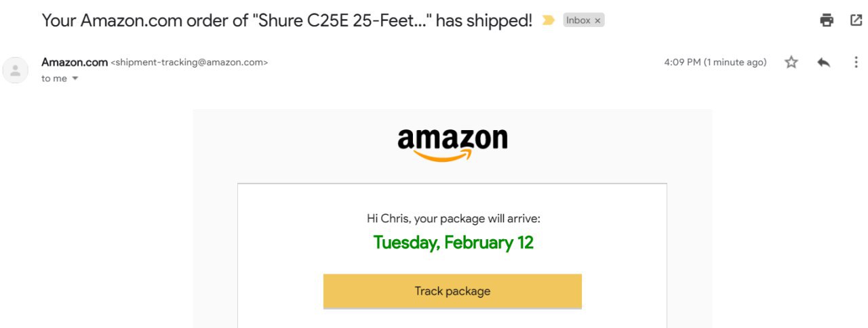Click the Tuesday, February 12 delivery date
Viewport: 868px width, 328px height.
coord(453,243)
